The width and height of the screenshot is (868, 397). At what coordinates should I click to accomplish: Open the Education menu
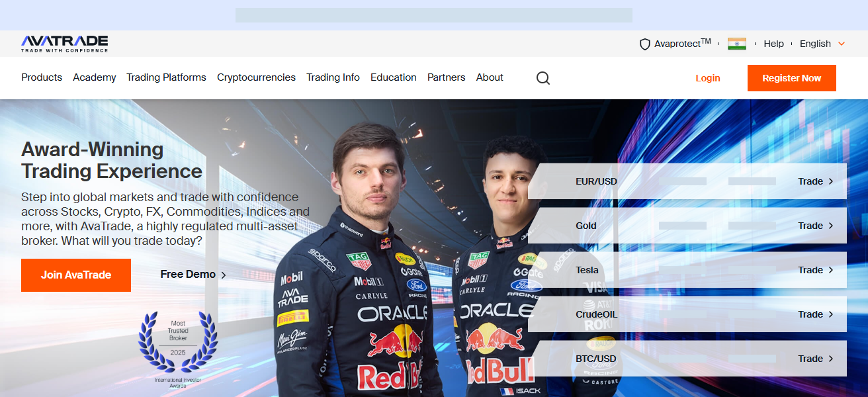(394, 77)
